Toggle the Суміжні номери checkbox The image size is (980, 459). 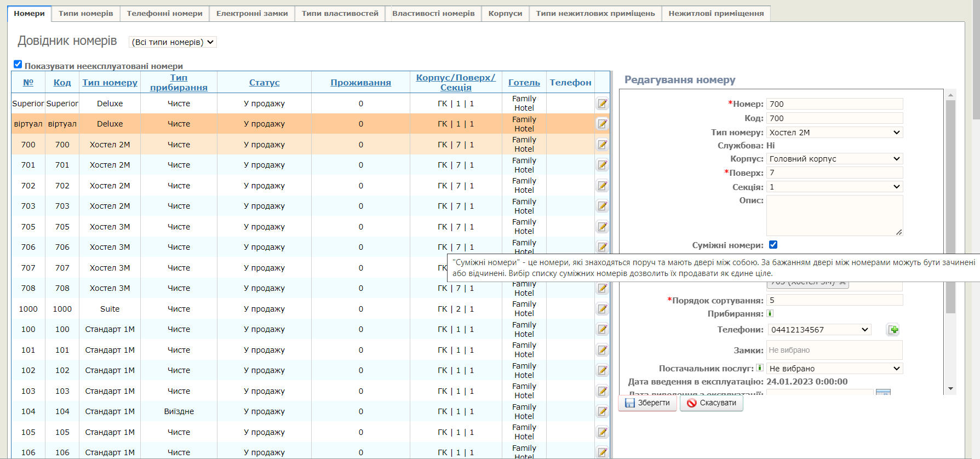[773, 245]
